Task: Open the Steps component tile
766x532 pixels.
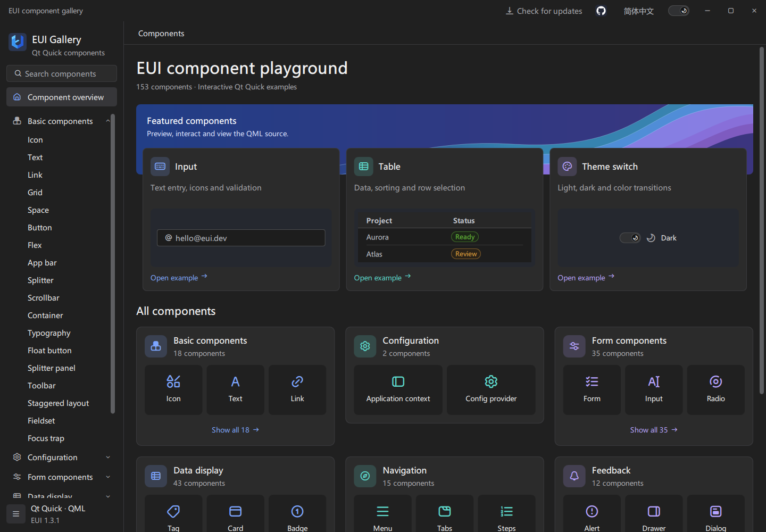Action: coord(506,514)
